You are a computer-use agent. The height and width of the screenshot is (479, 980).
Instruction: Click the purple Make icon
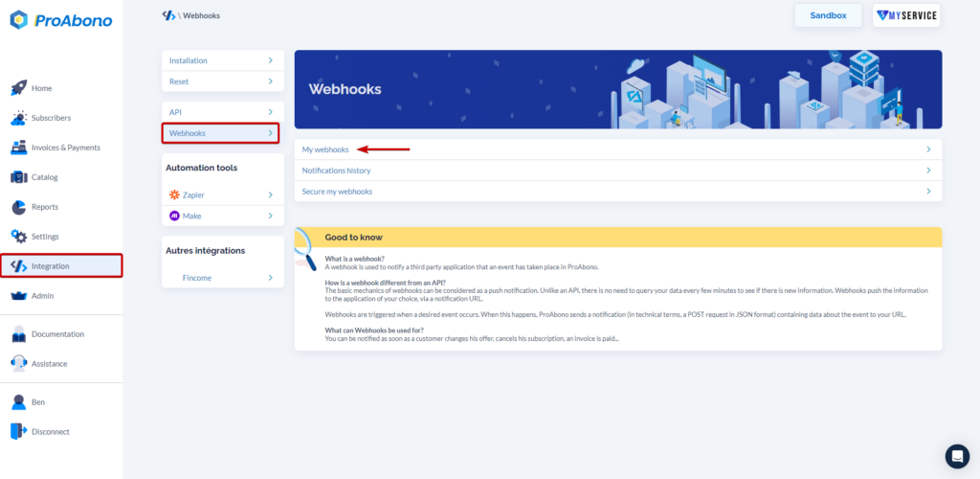pyautogui.click(x=174, y=216)
